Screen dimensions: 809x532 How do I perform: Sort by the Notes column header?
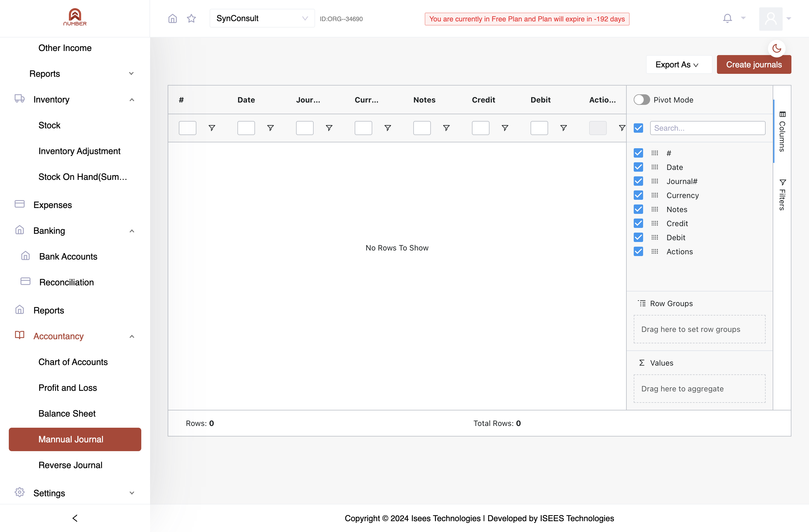point(424,100)
